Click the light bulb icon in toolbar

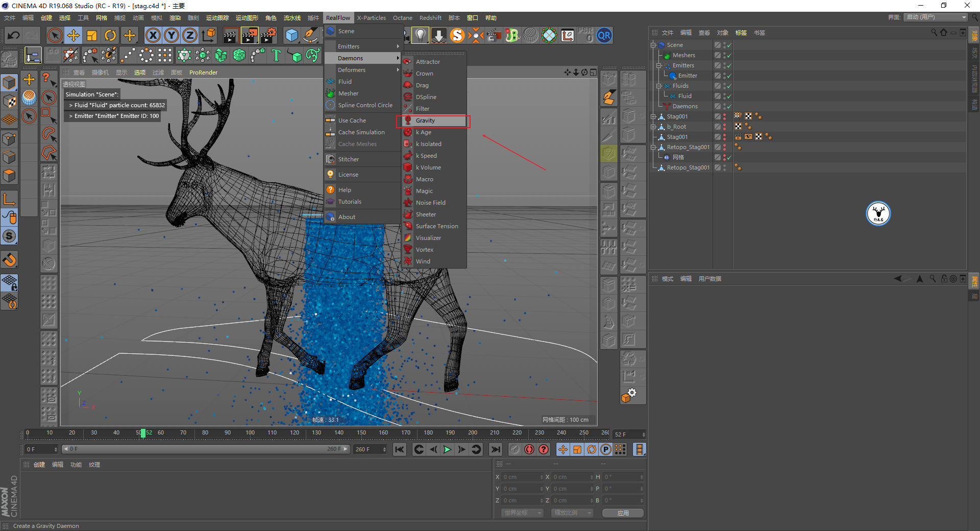pyautogui.click(x=420, y=36)
